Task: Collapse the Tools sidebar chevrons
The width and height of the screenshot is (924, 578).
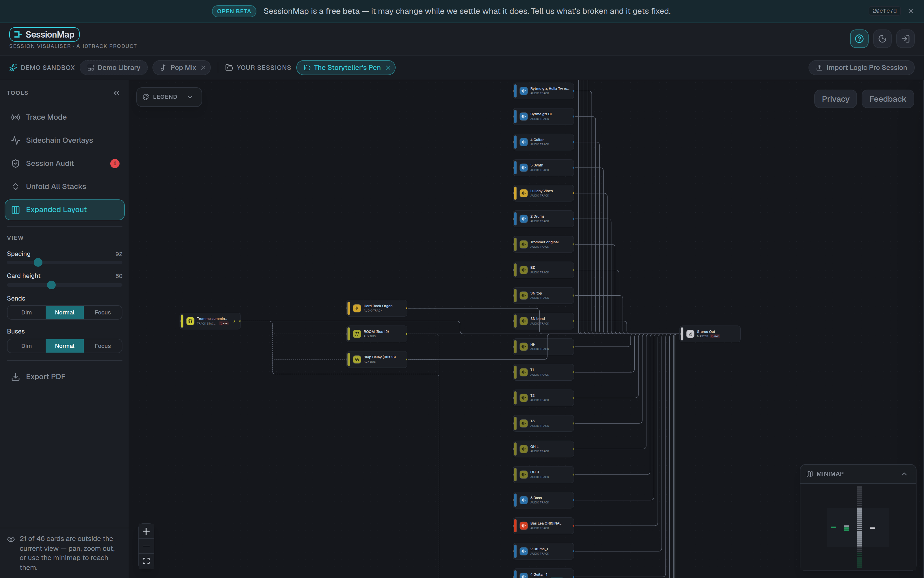Action: pyautogui.click(x=117, y=93)
